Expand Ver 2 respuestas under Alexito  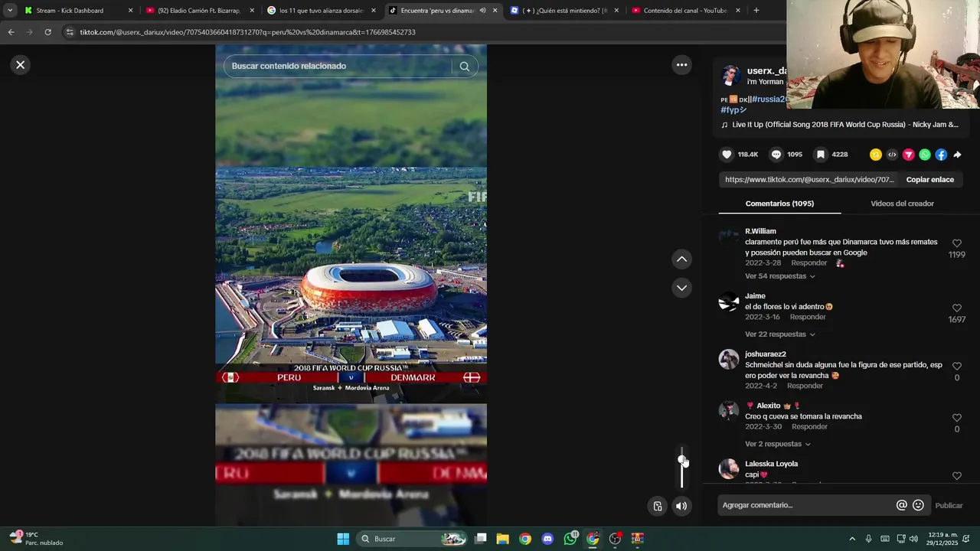pos(777,444)
